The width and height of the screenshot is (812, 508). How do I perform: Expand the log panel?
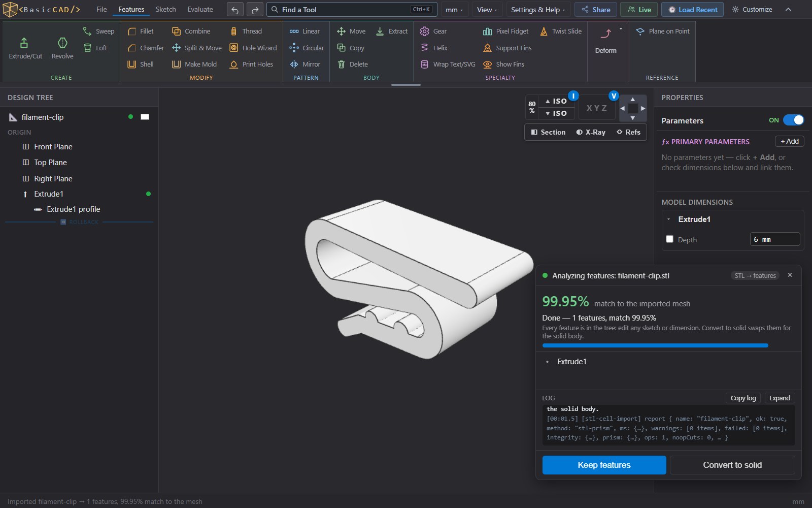(x=780, y=398)
